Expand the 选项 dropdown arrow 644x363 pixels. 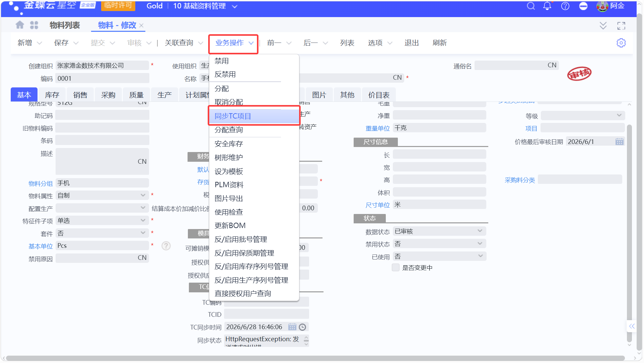390,43
